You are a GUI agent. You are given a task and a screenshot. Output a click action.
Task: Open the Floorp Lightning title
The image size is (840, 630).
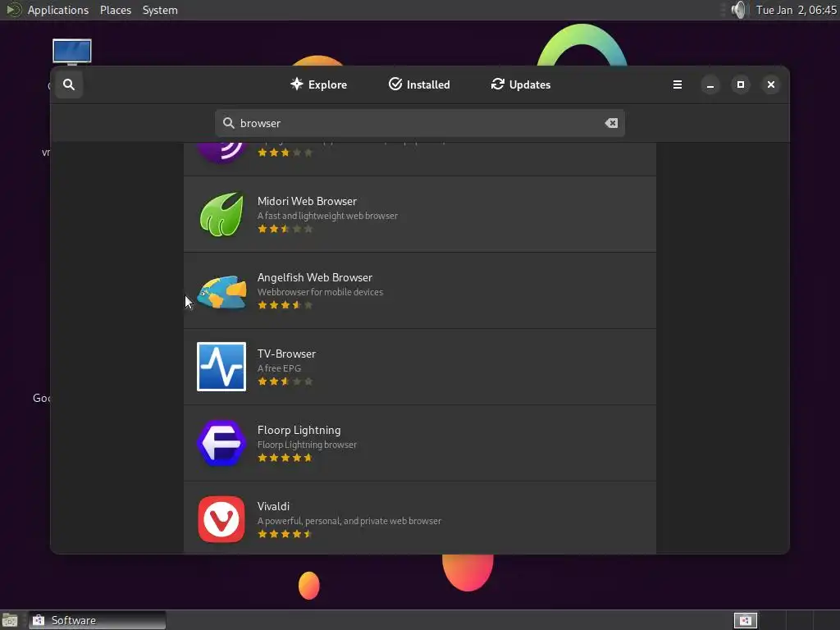(299, 430)
